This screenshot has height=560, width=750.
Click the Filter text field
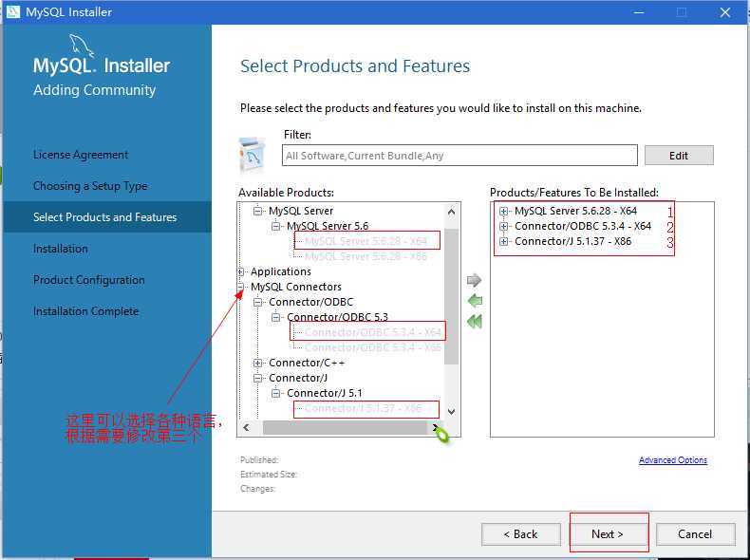(459, 156)
